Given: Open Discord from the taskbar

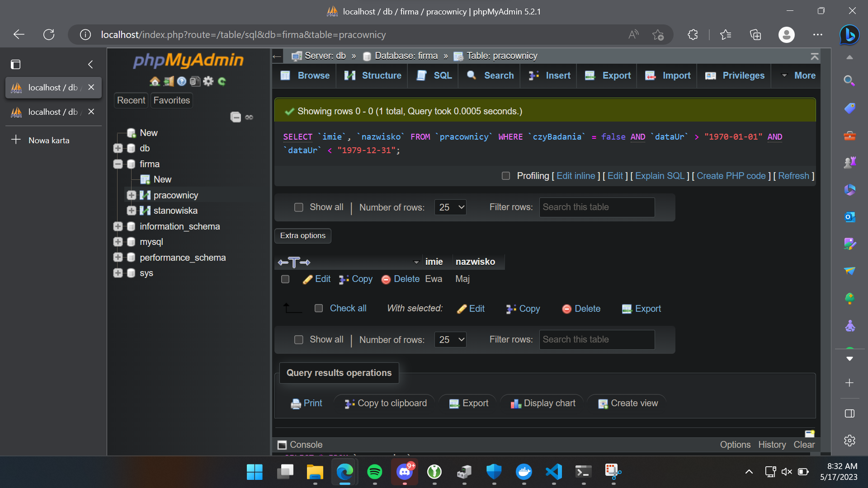Looking at the screenshot, I should click(x=405, y=472).
